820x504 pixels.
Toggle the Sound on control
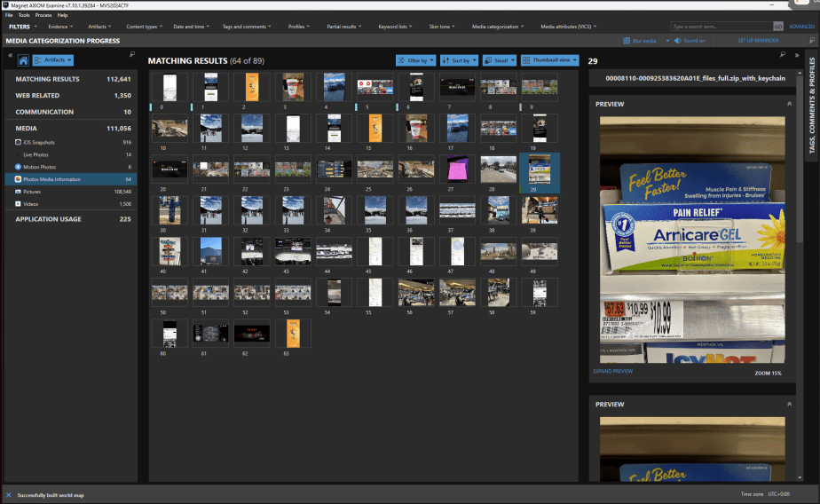690,40
